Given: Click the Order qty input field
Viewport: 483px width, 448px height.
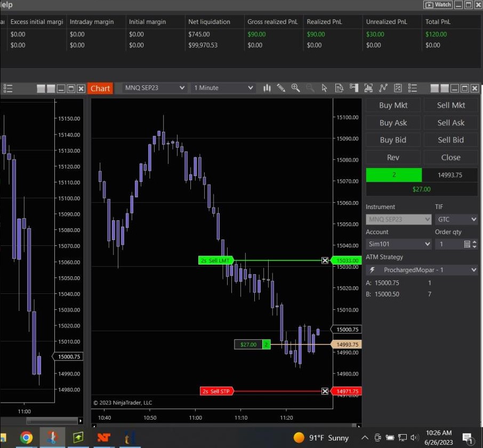Looking at the screenshot, I should pos(449,244).
